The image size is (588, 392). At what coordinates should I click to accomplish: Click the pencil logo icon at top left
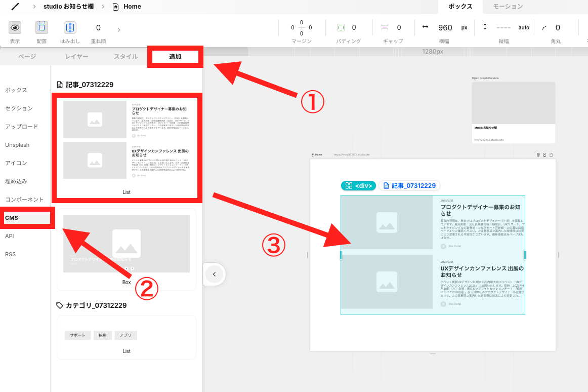[15, 7]
